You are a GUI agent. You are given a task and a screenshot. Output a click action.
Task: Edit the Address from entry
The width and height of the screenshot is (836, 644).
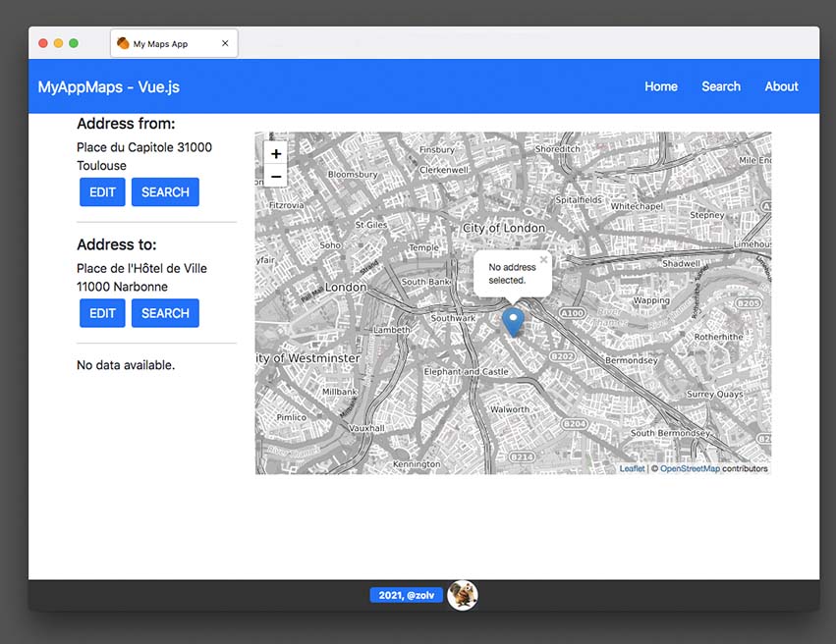102,192
